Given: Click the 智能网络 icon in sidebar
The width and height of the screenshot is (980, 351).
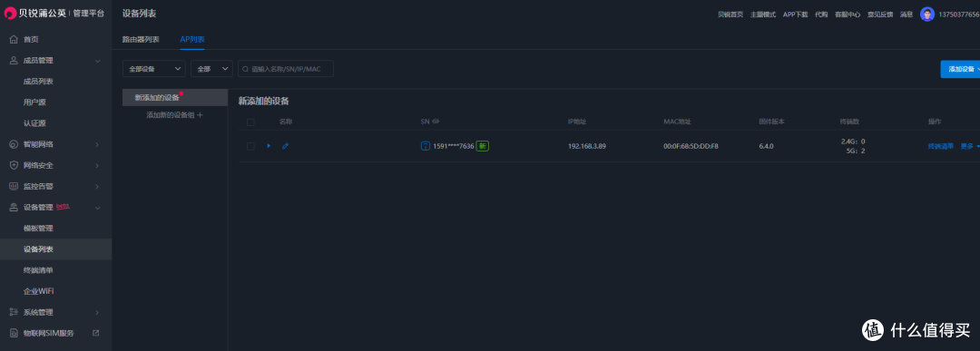Looking at the screenshot, I should pyautogui.click(x=14, y=144).
